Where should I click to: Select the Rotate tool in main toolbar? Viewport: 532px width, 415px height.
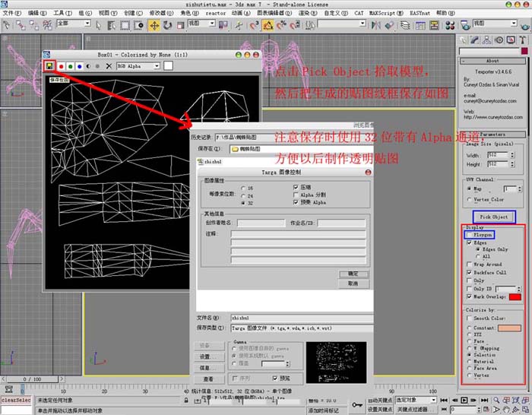(168, 25)
